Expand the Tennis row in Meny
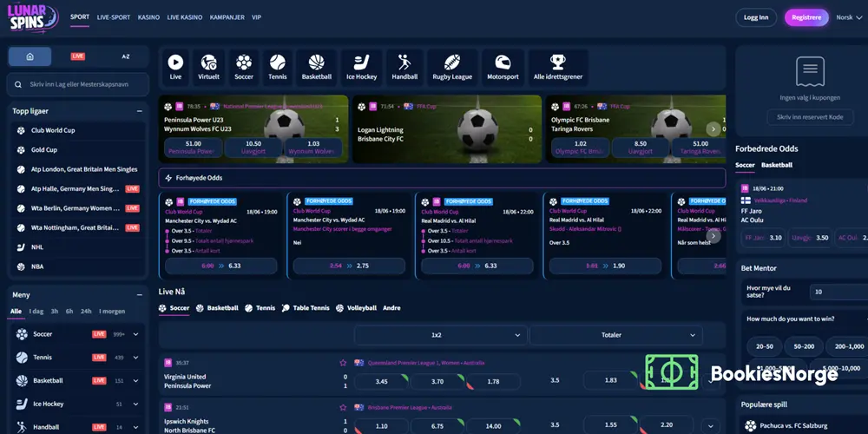 click(x=135, y=358)
